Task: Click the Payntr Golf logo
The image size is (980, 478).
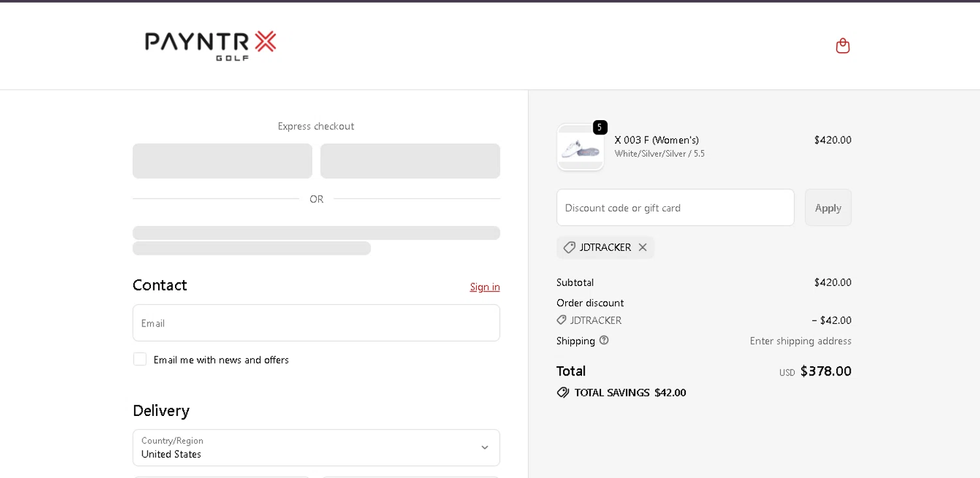Action: [210, 46]
